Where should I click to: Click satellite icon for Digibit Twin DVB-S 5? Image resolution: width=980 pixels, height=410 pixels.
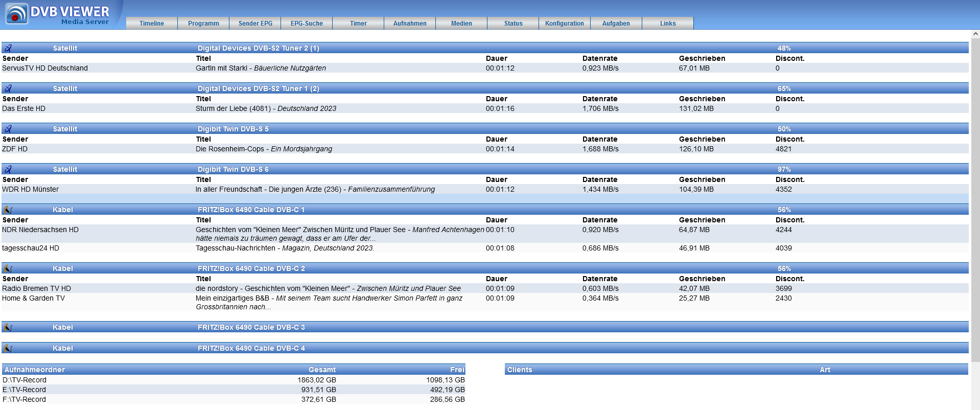click(x=8, y=129)
